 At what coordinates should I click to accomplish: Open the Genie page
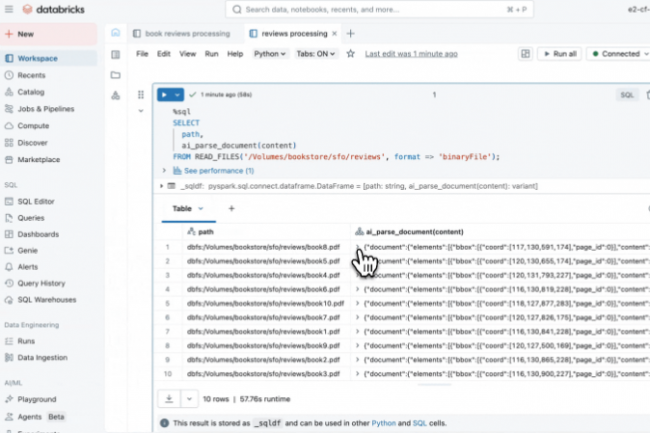[29, 251]
